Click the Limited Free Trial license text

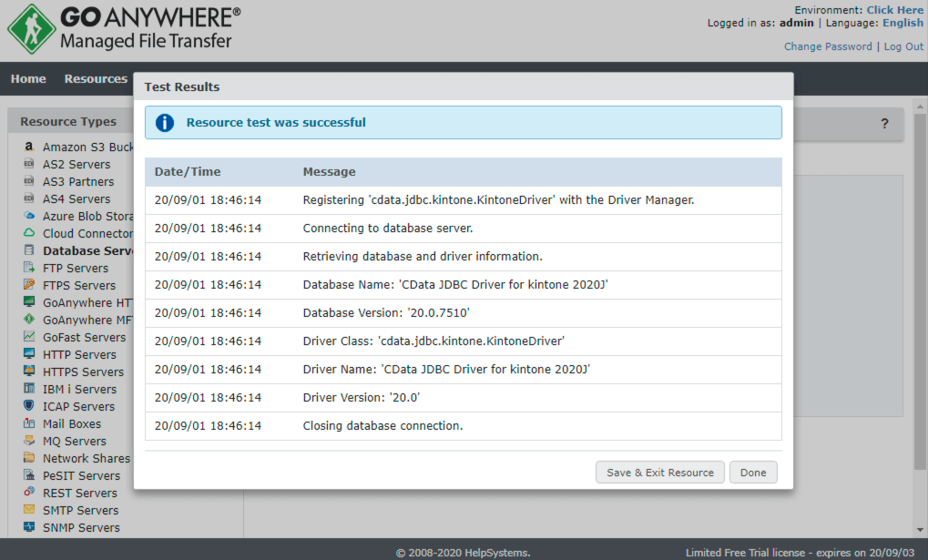(x=800, y=553)
